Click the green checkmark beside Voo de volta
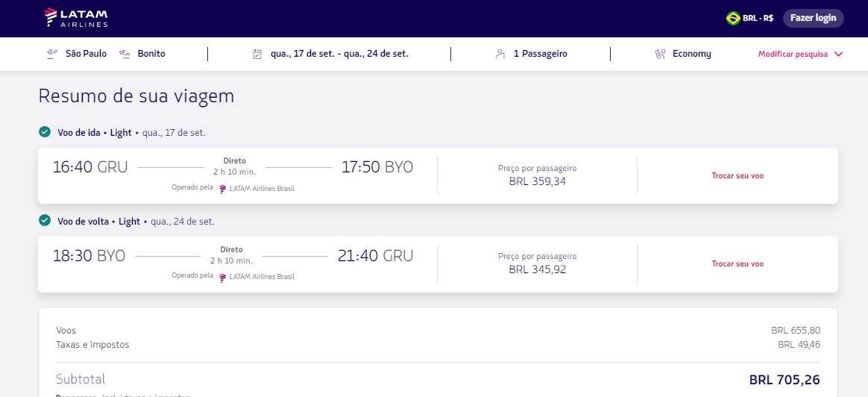The height and width of the screenshot is (397, 868). [x=45, y=221]
